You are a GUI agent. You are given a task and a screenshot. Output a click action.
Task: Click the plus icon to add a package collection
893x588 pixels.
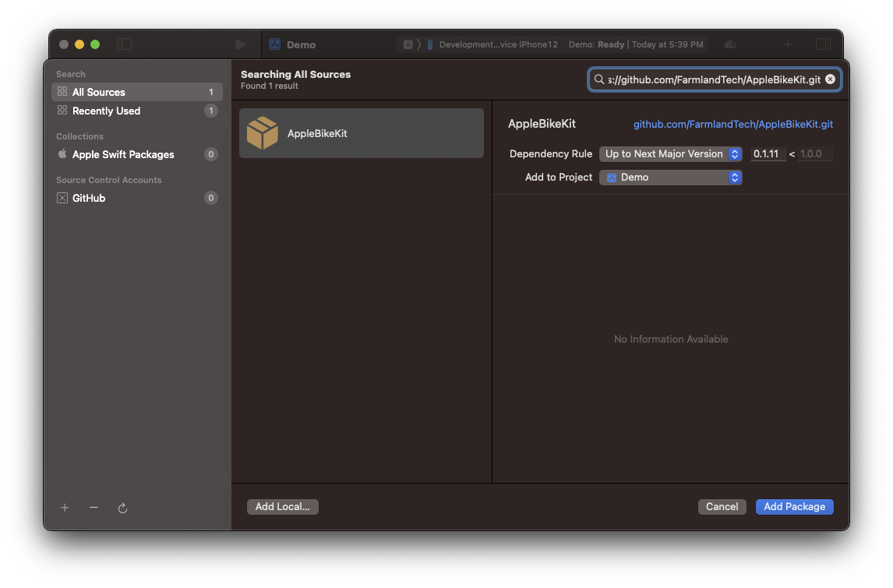tap(65, 508)
